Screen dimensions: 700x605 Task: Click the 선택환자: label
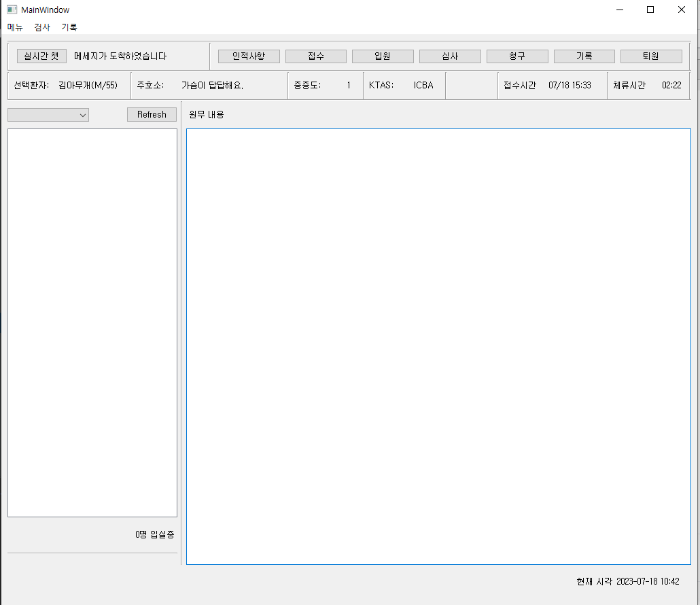click(x=31, y=85)
